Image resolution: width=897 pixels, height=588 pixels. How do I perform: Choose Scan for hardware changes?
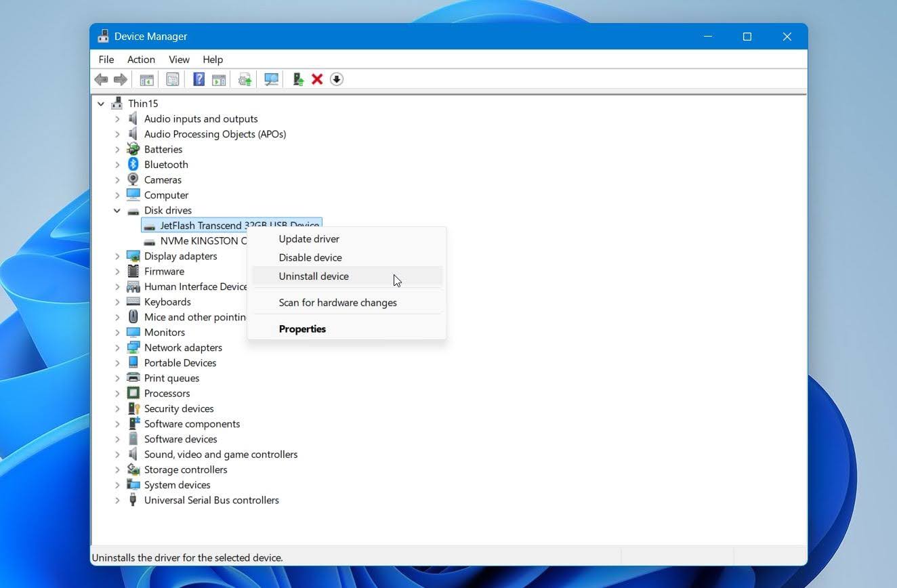pos(347,303)
